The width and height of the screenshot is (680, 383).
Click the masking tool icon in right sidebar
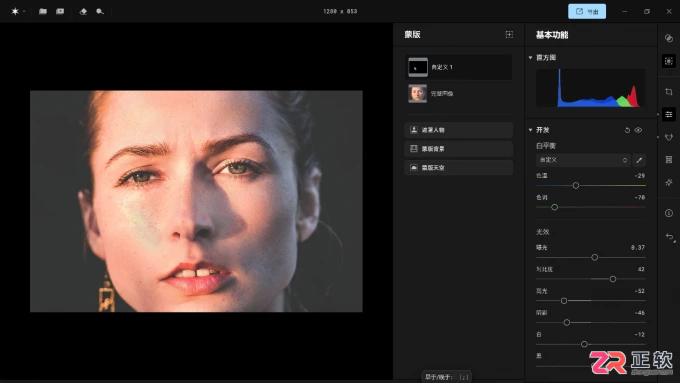click(669, 61)
